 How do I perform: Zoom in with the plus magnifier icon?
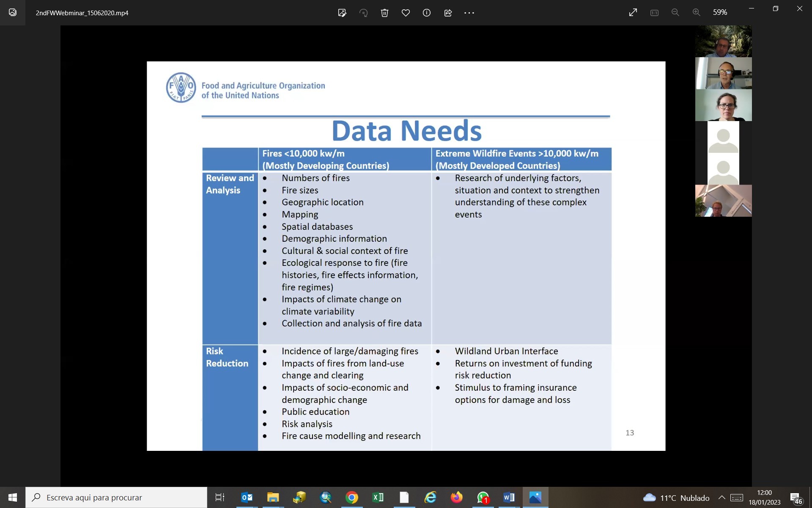(x=697, y=13)
